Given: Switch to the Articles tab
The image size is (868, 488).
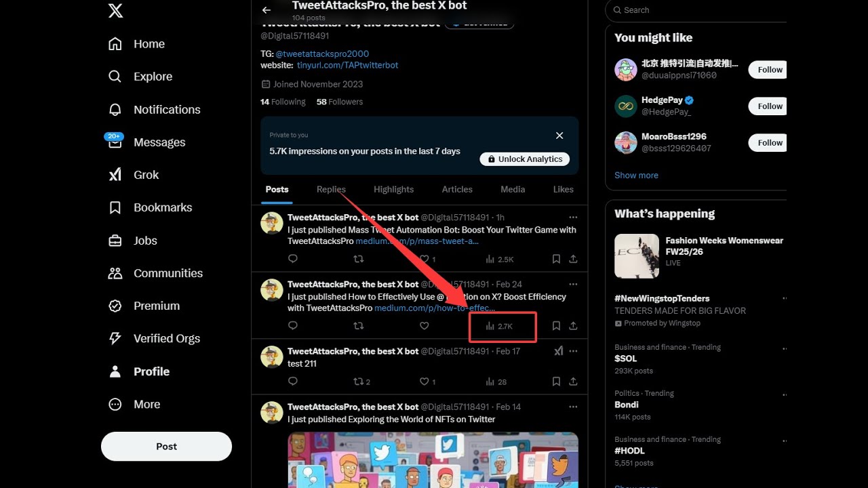Looking at the screenshot, I should (x=457, y=190).
